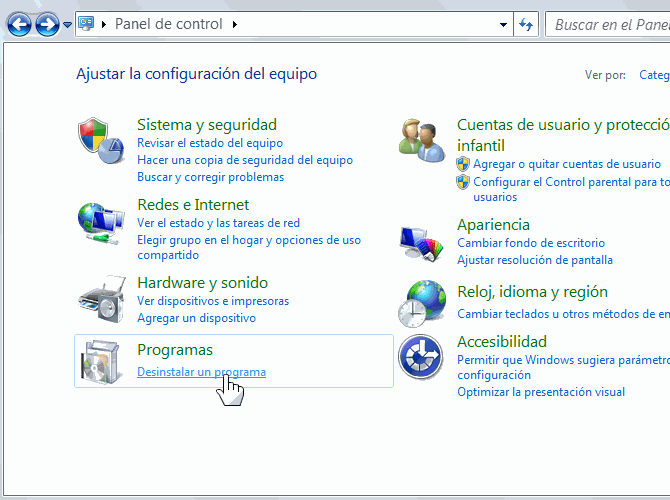This screenshot has height=500, width=670.
Task: Click the Hardware y sonido printer icon
Action: 102,299
